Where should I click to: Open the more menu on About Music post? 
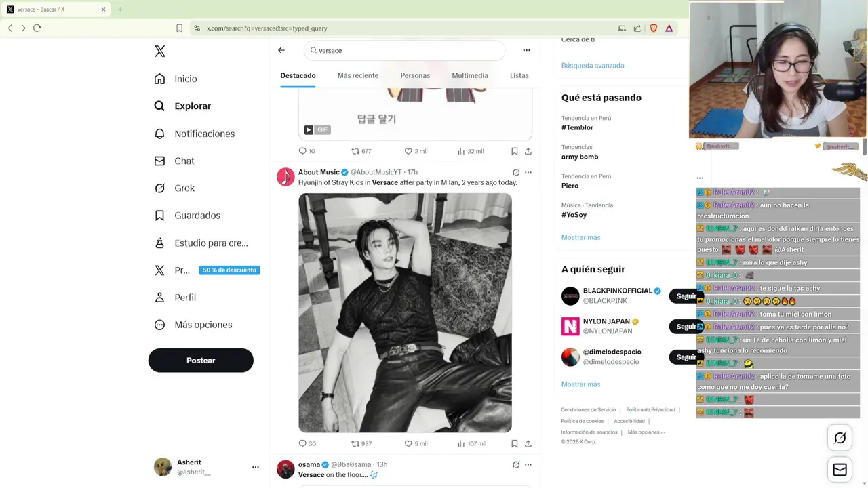[528, 172]
